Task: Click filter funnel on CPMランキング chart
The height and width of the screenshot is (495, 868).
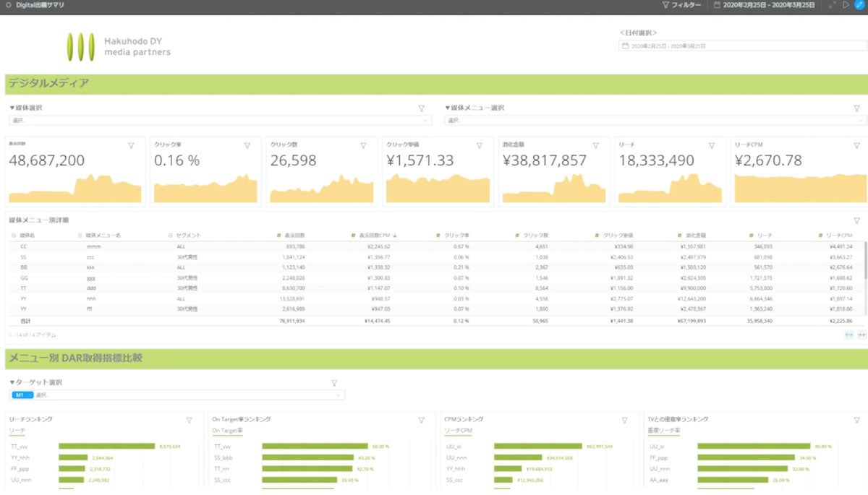Action: click(625, 420)
